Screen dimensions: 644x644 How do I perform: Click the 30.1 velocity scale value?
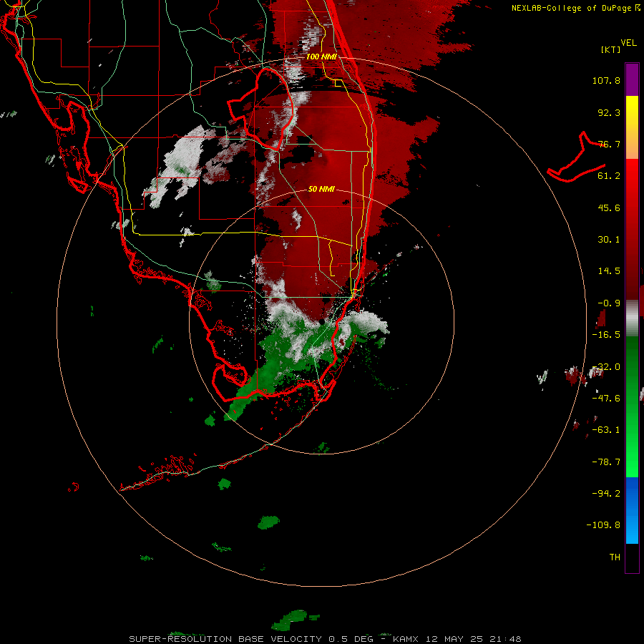(609, 240)
